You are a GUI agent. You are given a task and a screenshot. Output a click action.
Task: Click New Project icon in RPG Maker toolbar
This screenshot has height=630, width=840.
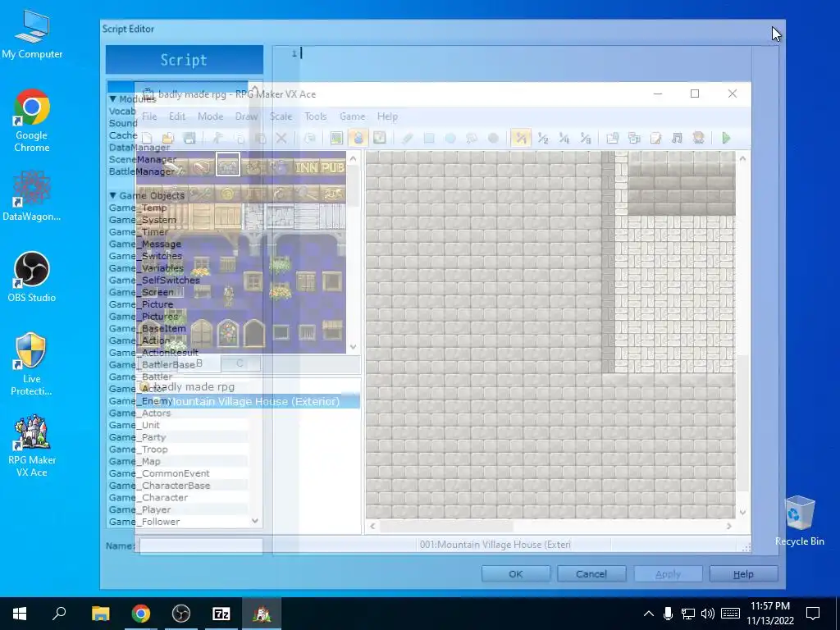click(x=147, y=138)
